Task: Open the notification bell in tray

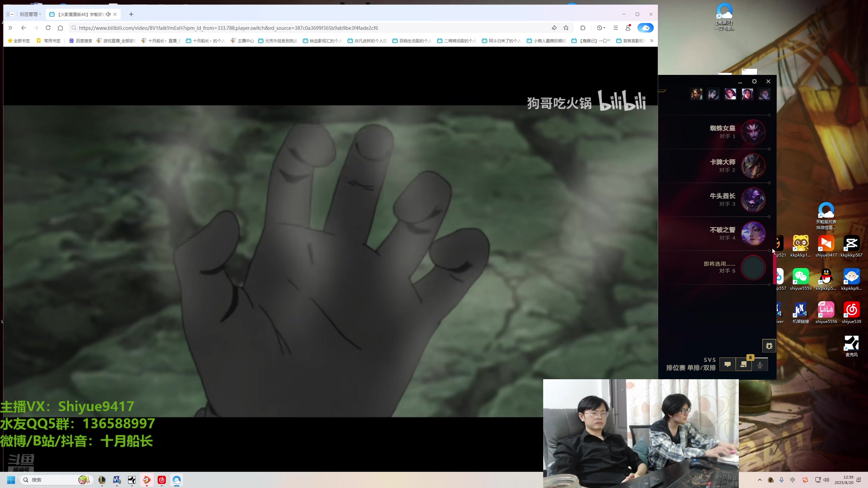Action: pos(859,480)
